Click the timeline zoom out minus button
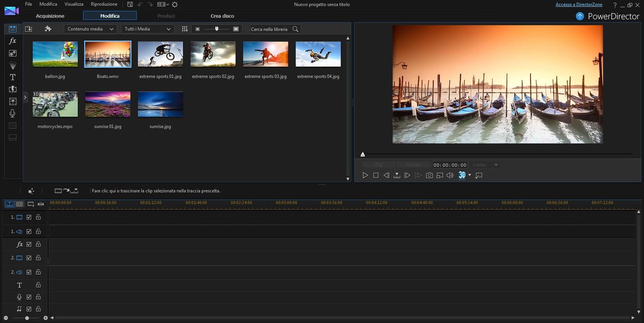Viewport: 644px width, 323px height. 6,318
